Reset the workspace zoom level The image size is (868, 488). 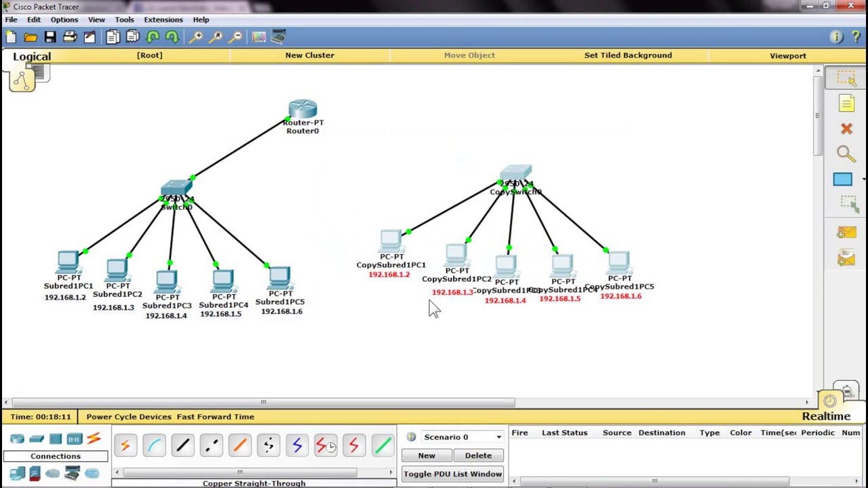tap(216, 37)
